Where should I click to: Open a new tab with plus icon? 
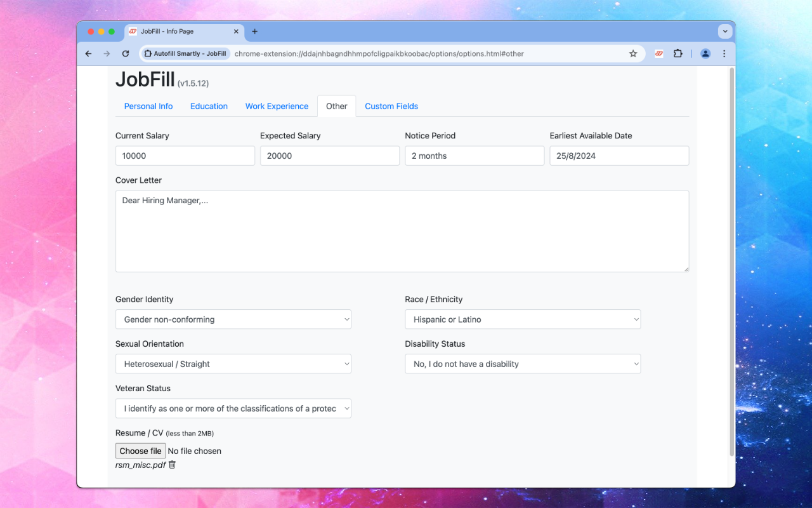tap(255, 31)
